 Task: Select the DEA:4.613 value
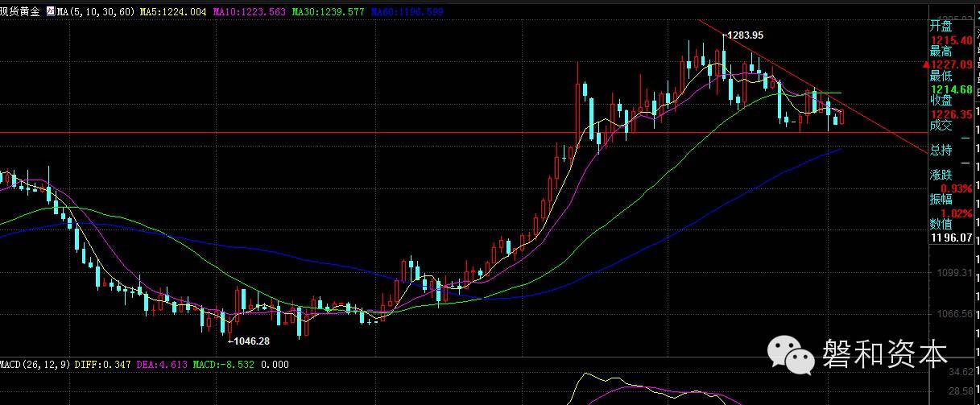tap(161, 365)
